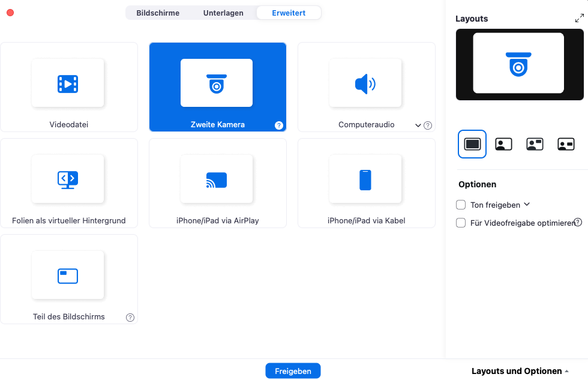The image size is (588, 380).
Task: Open help icon on Zweite Kamera tile
Action: coord(279,125)
